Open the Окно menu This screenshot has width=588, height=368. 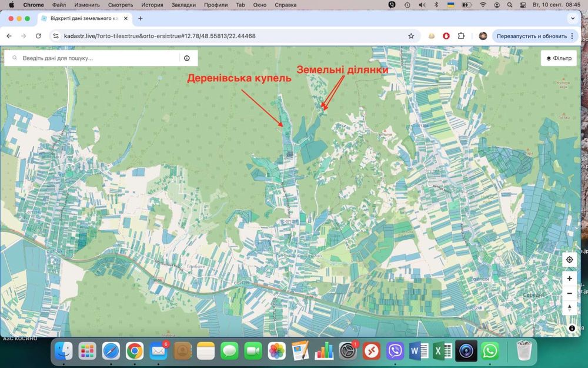[259, 5]
